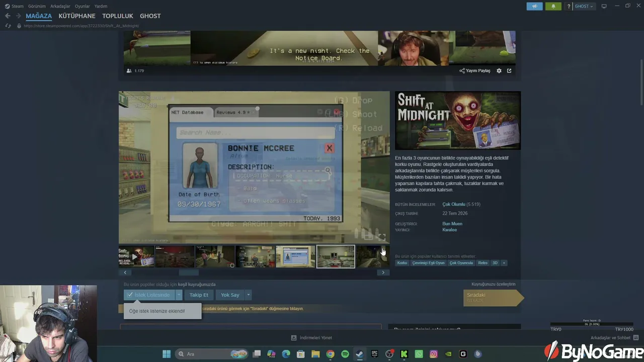Select the Çevrimiçi Eşli Oyun tag

[x=429, y=263]
